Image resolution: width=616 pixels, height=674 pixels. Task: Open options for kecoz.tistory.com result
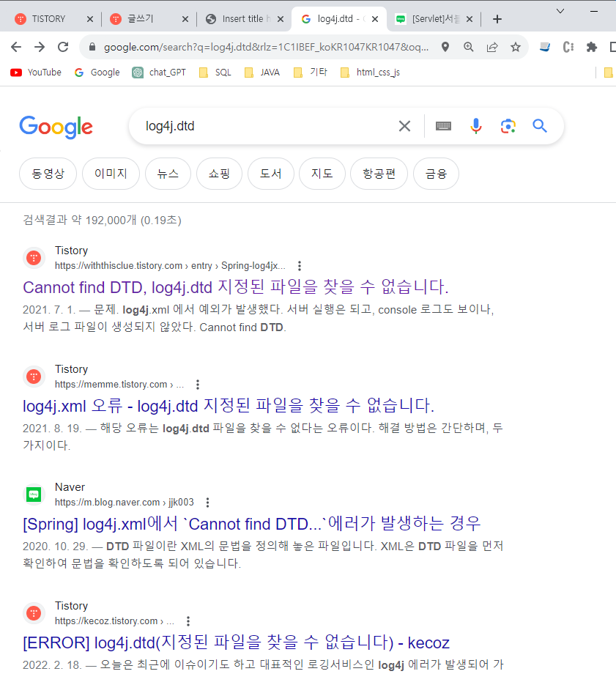click(188, 621)
